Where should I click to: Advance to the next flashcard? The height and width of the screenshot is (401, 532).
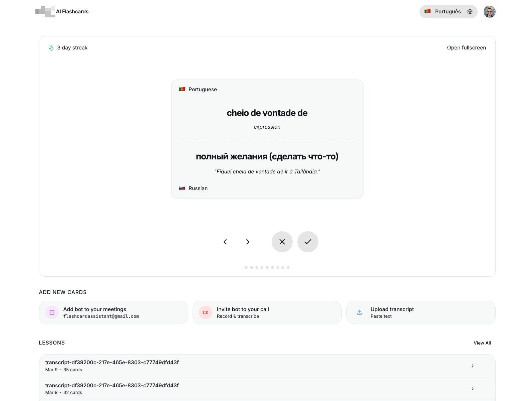248,242
